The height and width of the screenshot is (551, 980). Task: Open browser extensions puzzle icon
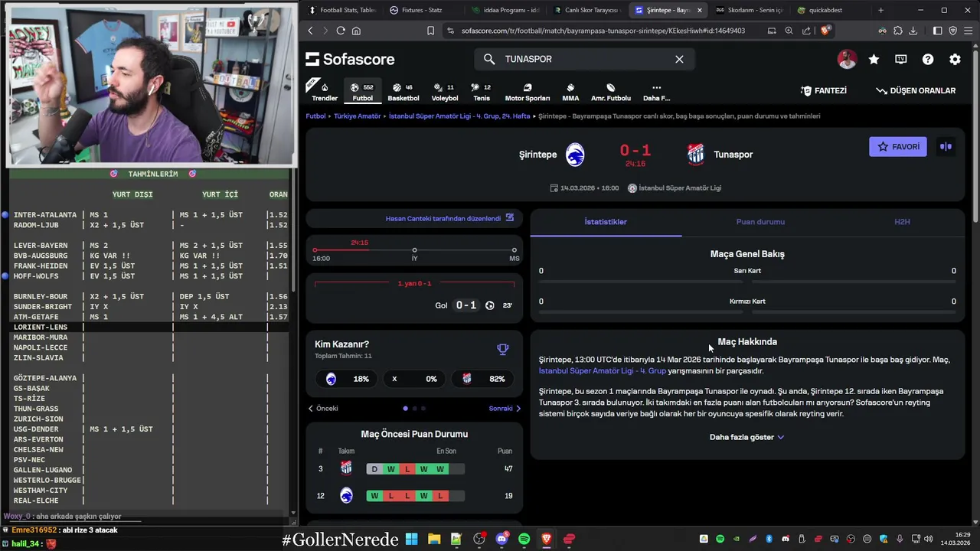click(897, 31)
